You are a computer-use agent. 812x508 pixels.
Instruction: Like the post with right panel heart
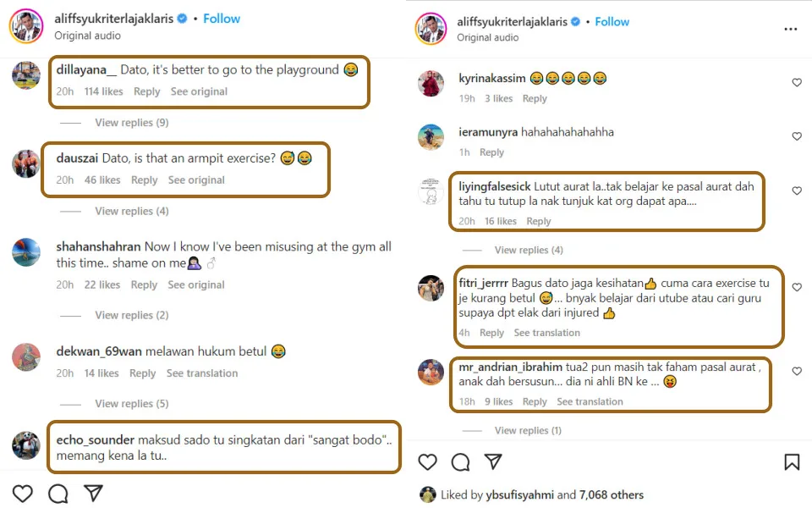point(428,462)
